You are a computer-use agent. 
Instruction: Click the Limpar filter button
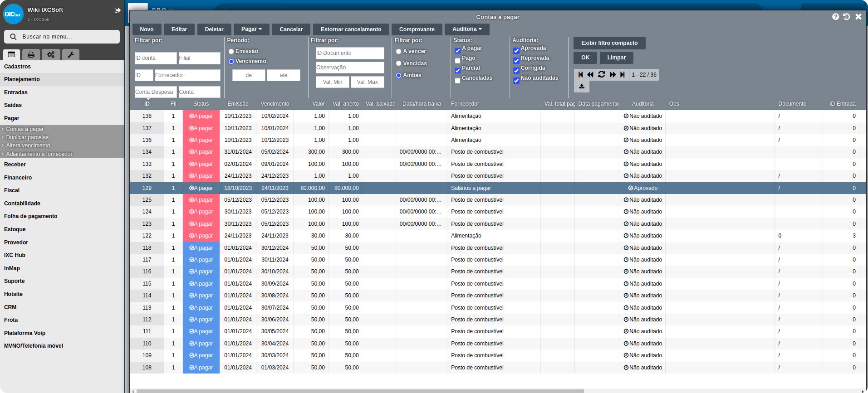click(617, 58)
